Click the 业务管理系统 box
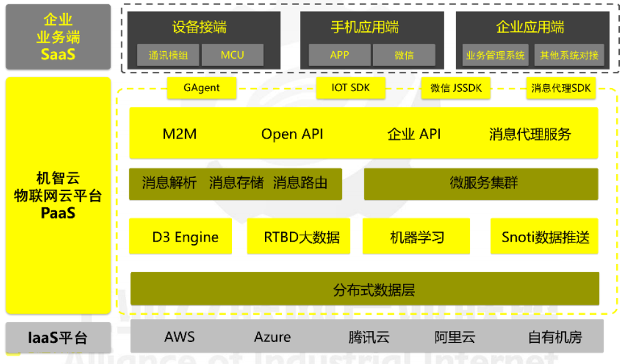Viewport: 628px width, 364px height. [x=496, y=55]
